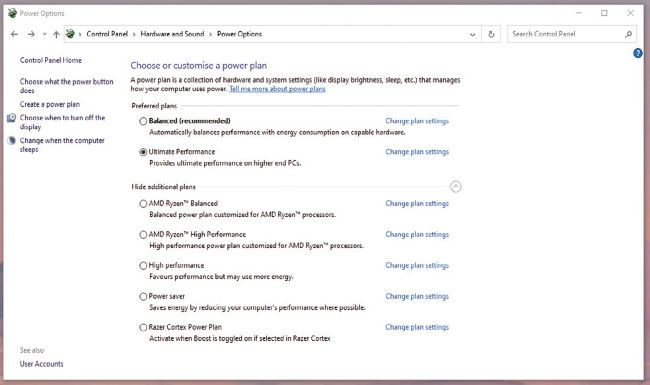This screenshot has width=650, height=385.
Task: Select the Razer Cortex Power Plan
Action: tap(143, 327)
